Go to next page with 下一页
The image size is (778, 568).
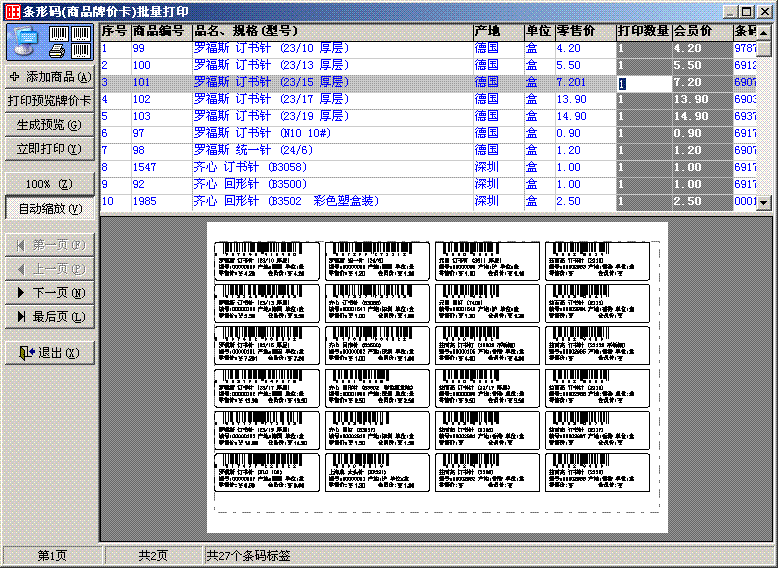click(x=49, y=293)
